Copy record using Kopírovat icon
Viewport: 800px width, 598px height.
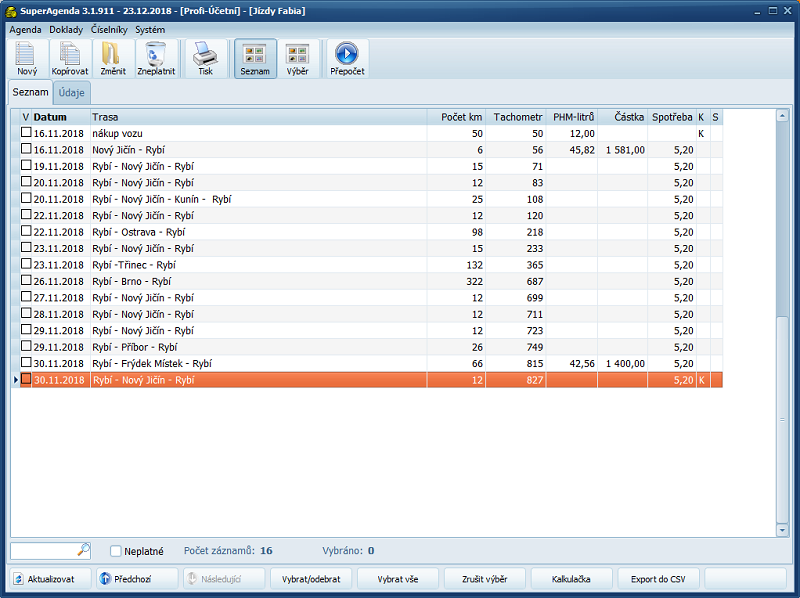[70, 59]
